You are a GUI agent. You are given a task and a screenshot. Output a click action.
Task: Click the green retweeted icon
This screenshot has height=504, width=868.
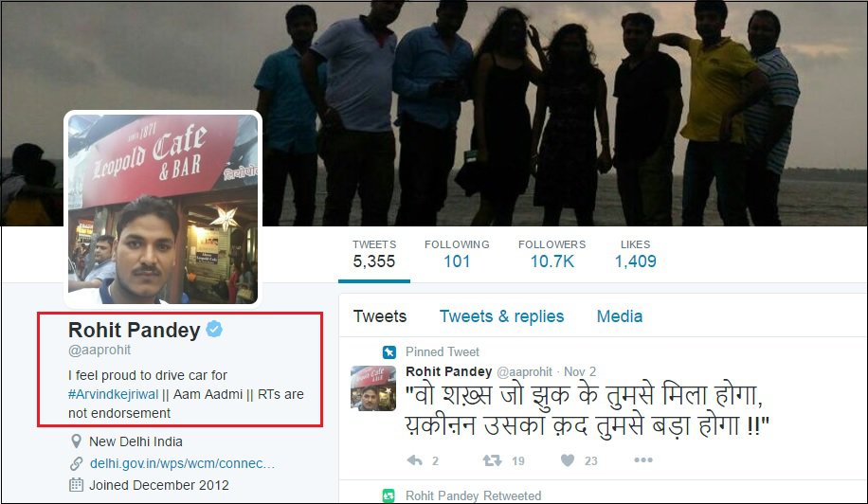pyautogui.click(x=389, y=495)
